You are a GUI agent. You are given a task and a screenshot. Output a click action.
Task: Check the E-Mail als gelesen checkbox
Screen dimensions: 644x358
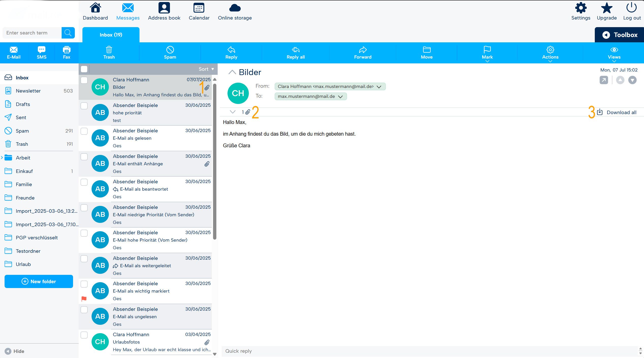[x=84, y=131]
